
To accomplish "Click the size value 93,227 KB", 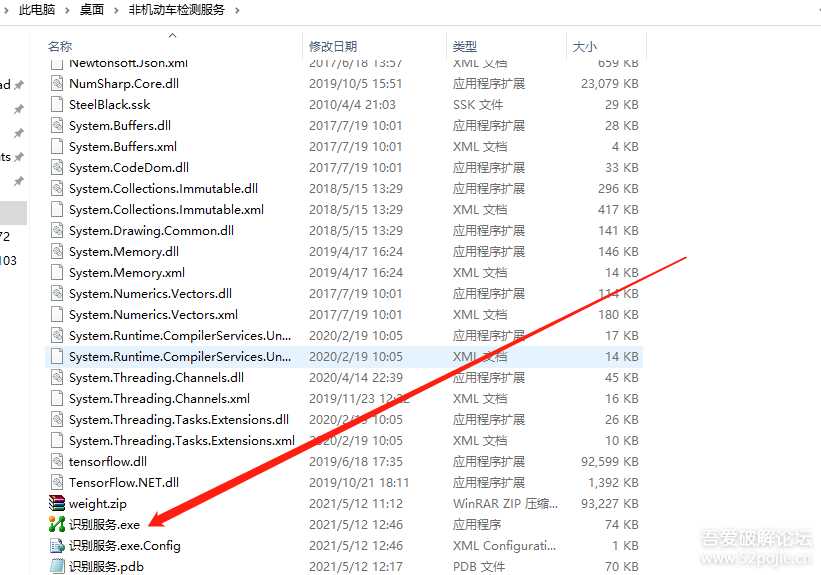I will pos(609,503).
